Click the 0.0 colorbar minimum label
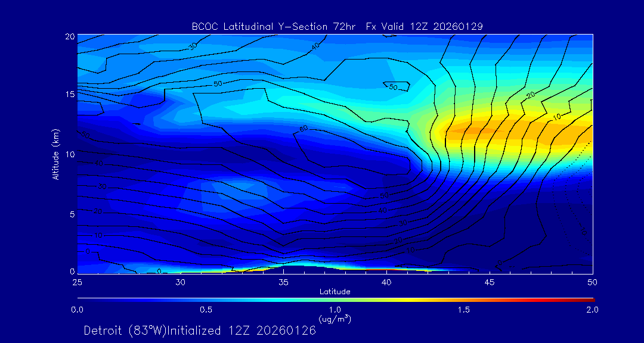644x343 pixels. click(78, 310)
